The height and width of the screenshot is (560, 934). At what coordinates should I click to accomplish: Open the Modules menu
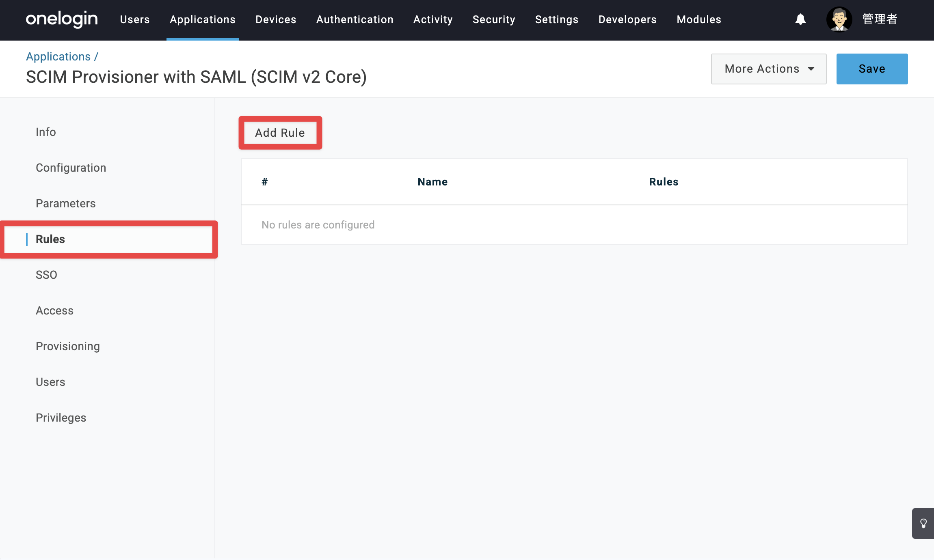(x=699, y=19)
